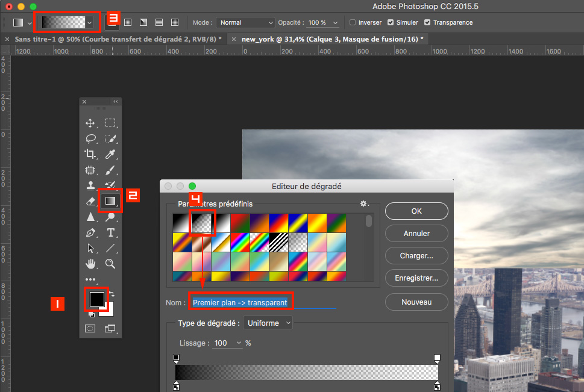Switch to the new_york document tab
This screenshot has width=584, height=392.
tap(332, 39)
